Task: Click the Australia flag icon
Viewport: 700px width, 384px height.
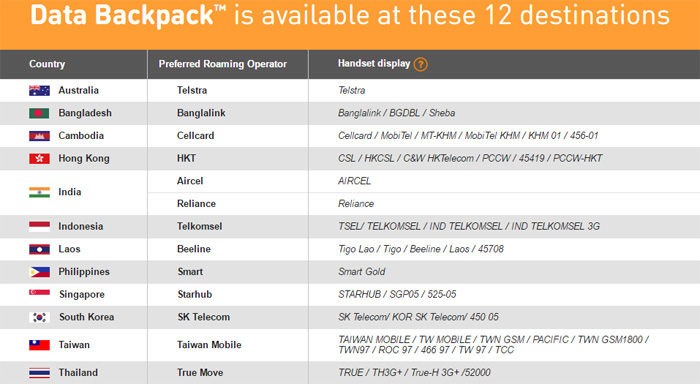Action: pyautogui.click(x=39, y=91)
